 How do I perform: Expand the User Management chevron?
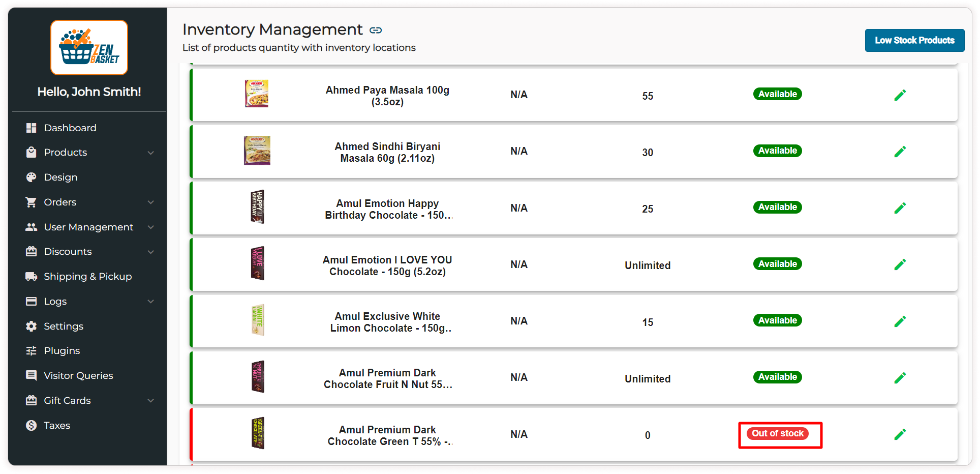click(150, 227)
